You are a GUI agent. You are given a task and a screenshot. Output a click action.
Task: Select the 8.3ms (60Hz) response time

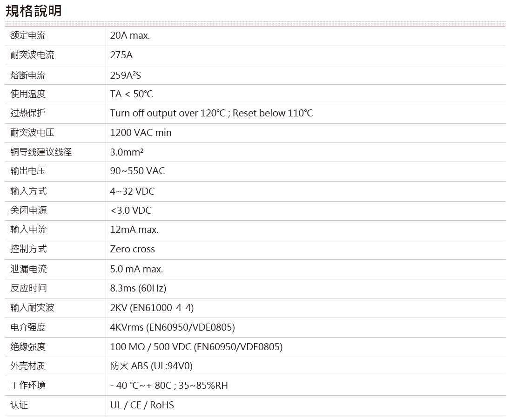point(138,288)
